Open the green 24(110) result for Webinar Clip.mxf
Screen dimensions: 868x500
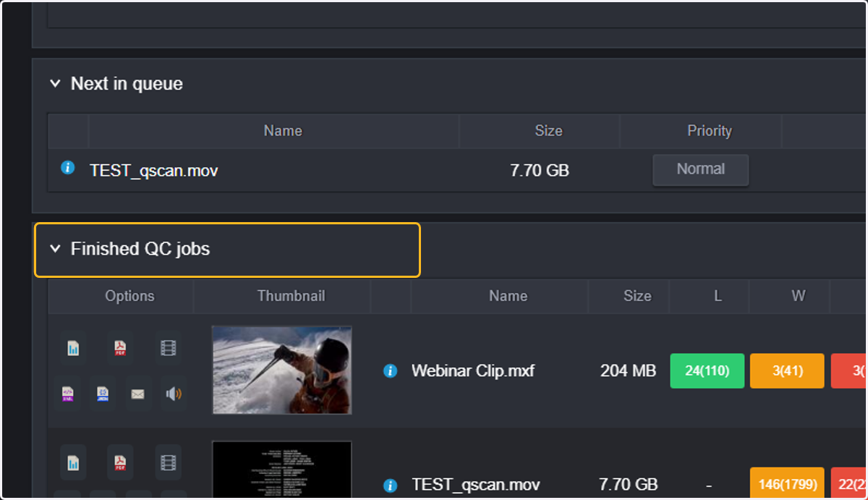click(x=707, y=371)
